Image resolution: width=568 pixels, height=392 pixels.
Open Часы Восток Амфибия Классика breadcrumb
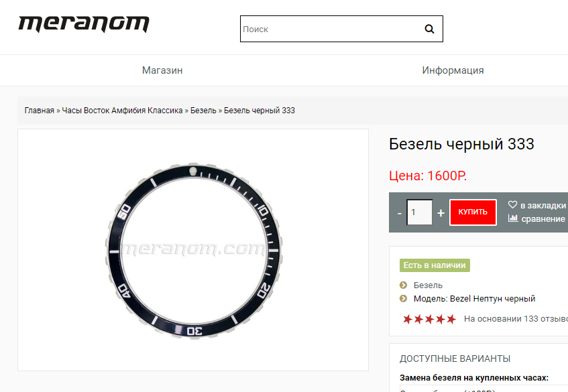[x=122, y=111]
